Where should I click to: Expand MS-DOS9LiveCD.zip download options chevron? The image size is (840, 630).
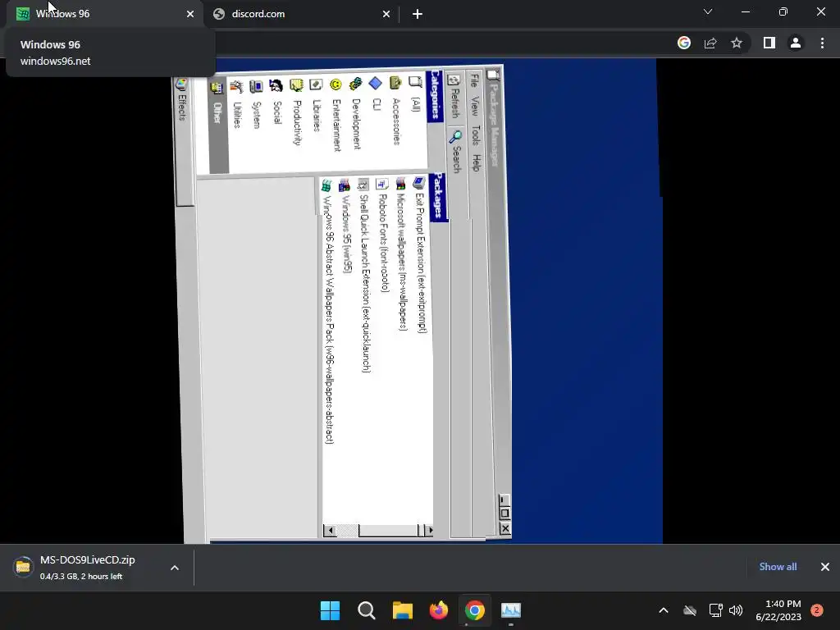[x=175, y=568]
